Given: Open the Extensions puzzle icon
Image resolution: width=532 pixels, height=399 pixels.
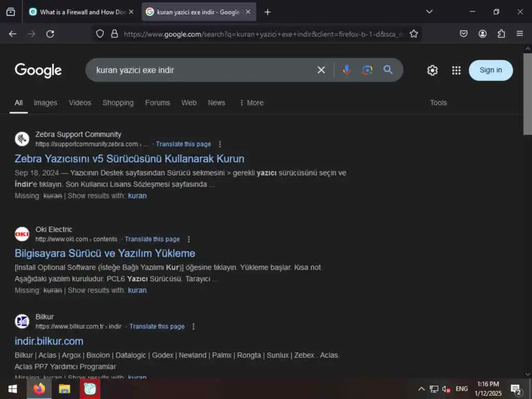Looking at the screenshot, I should tap(501, 34).
